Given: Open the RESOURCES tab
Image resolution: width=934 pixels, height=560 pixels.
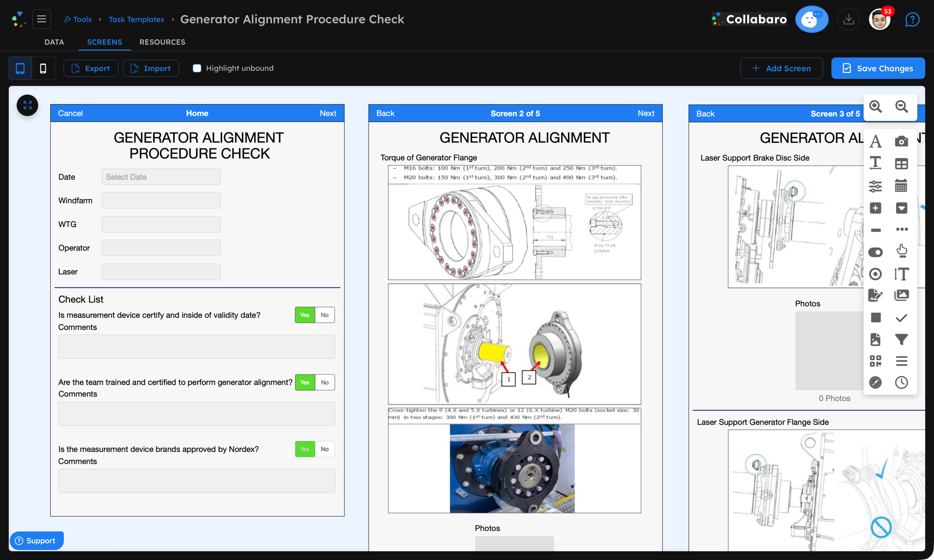Looking at the screenshot, I should coord(162,42).
